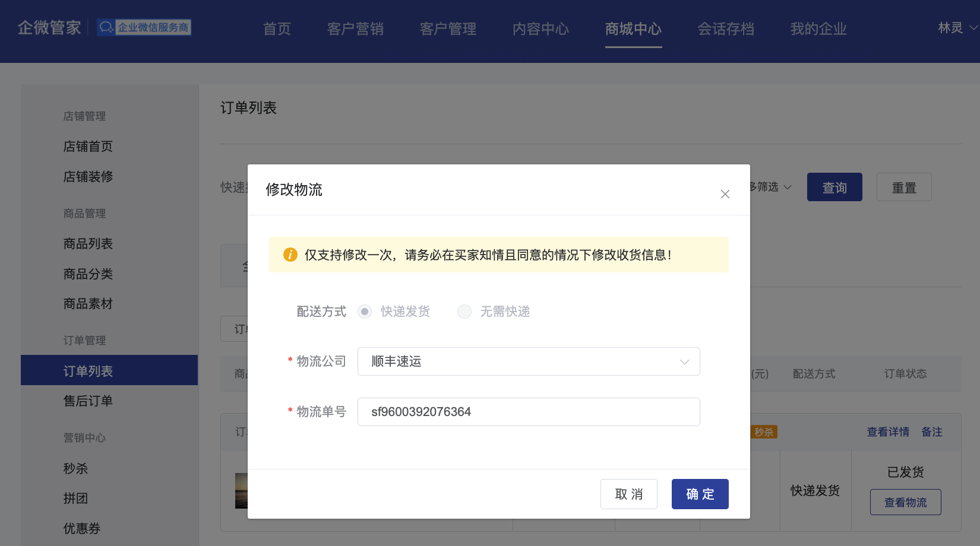The image size is (980, 546).
Task: Select the 无需快递 radio option
Action: point(464,312)
